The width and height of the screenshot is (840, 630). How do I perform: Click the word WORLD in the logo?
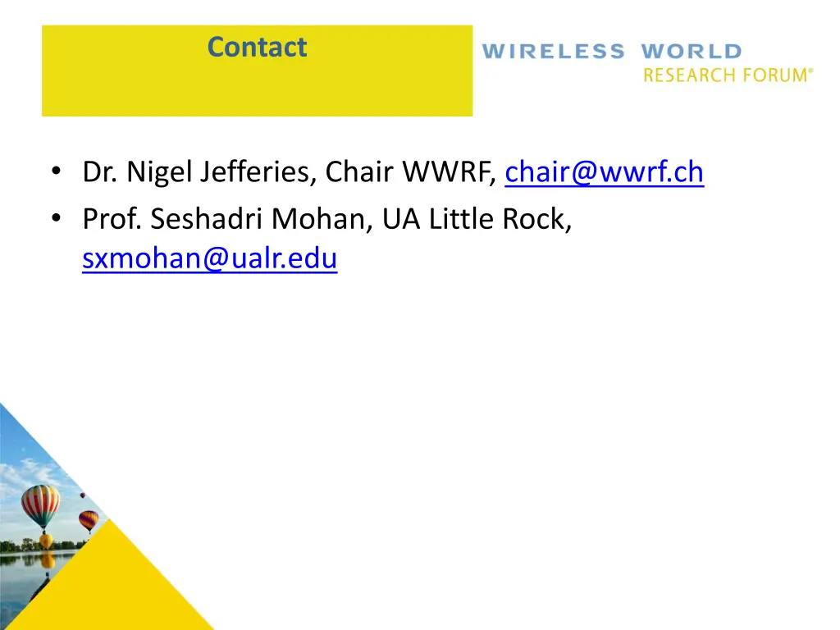tap(691, 52)
